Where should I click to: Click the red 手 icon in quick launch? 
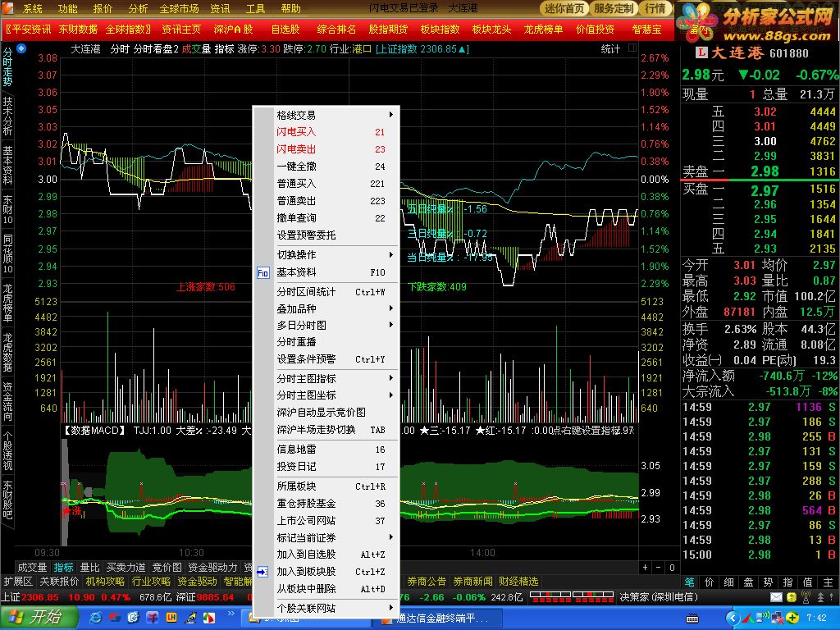point(152,618)
